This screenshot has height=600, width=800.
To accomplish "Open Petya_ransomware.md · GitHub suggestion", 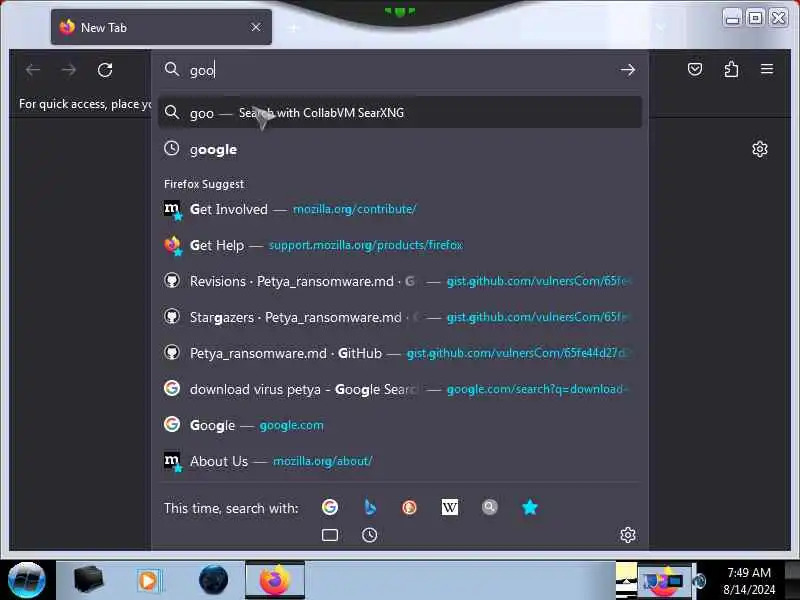I will 400,353.
